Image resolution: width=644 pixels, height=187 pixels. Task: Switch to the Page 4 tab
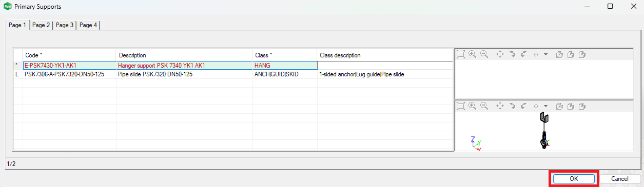point(88,25)
